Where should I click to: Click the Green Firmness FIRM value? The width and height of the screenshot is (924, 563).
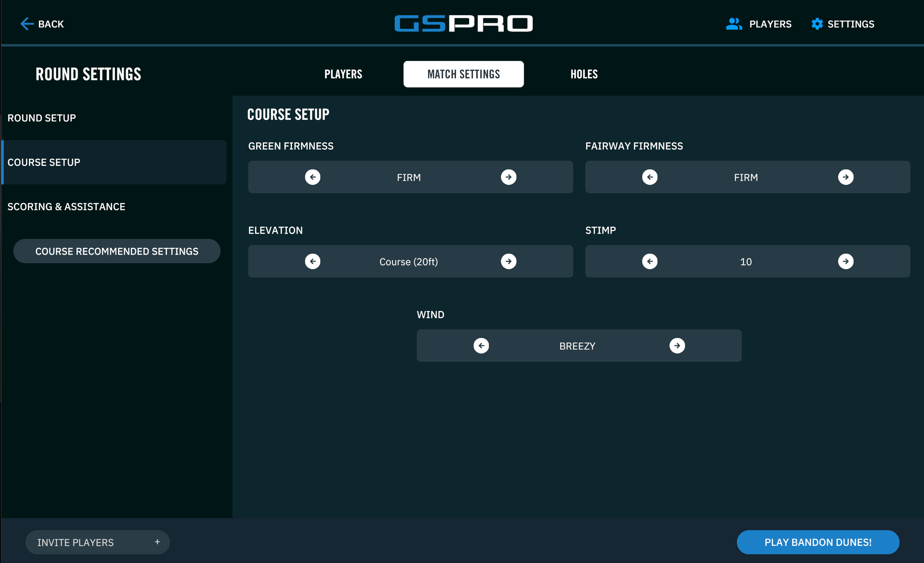pos(409,177)
